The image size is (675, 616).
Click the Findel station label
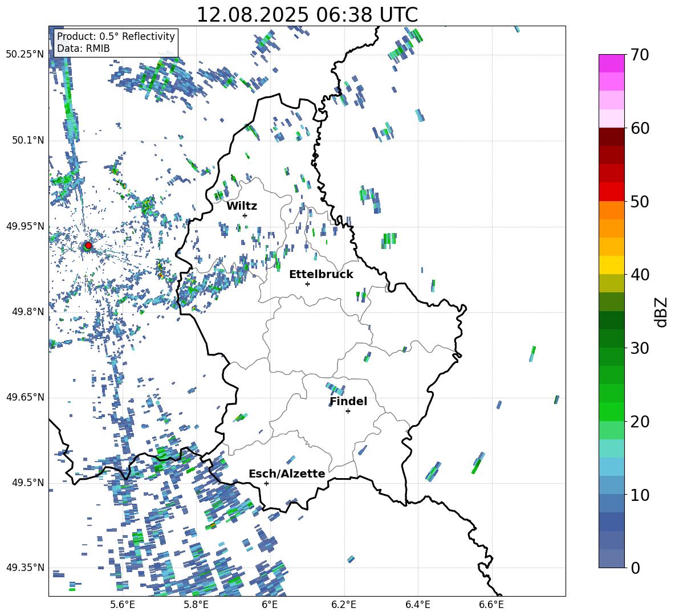pyautogui.click(x=348, y=401)
